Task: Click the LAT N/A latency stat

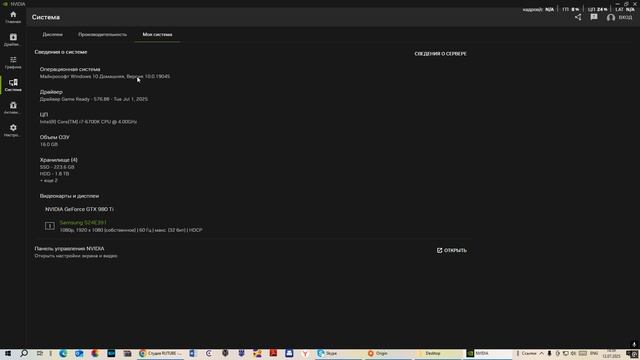Action: (625, 9)
